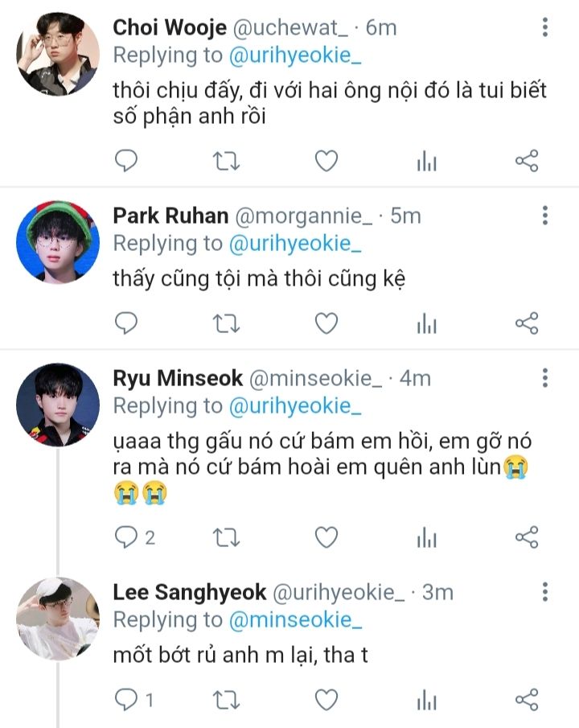
Task: Open more options for Choi Wooje's tweet
Action: pos(545,28)
